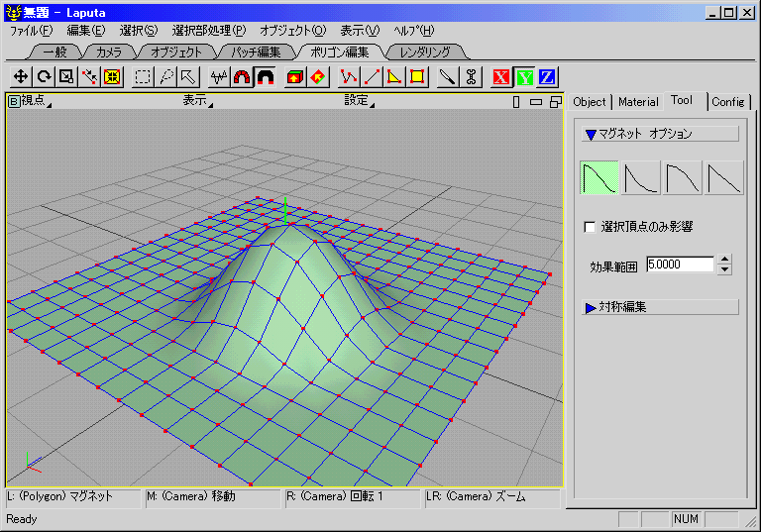Switch to the Material panel tab
The height and width of the screenshot is (532, 761).
point(638,102)
